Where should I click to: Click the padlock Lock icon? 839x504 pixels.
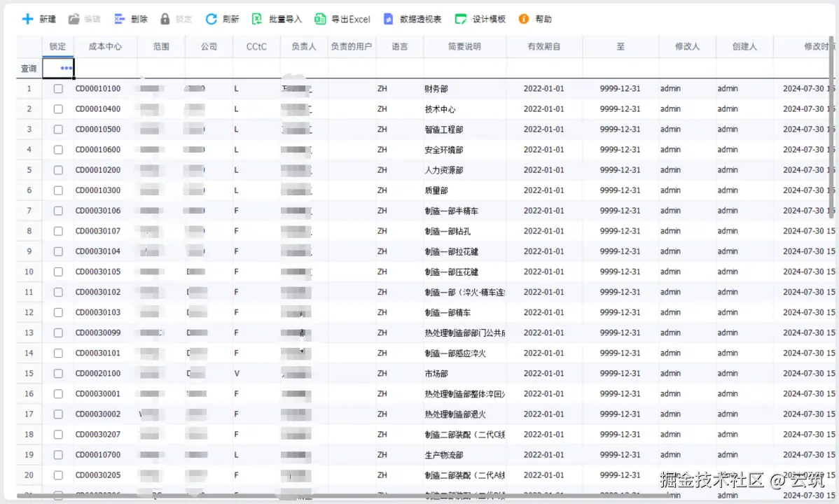pos(165,20)
